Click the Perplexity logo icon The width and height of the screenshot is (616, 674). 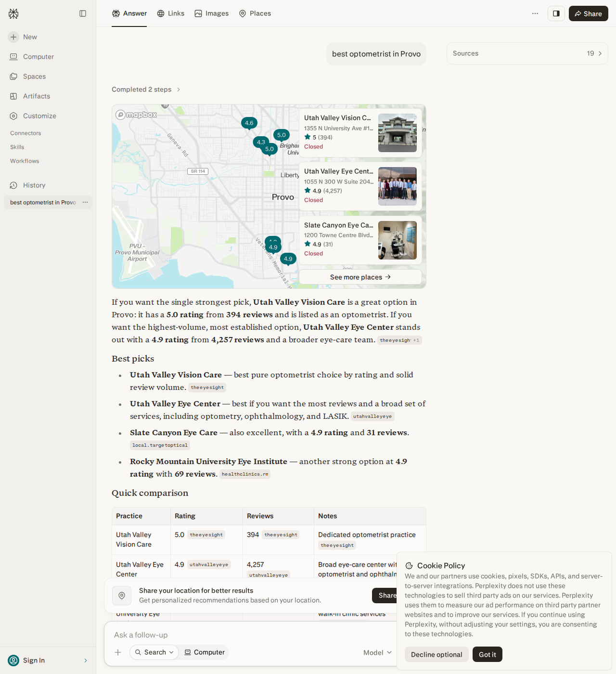[13, 13]
